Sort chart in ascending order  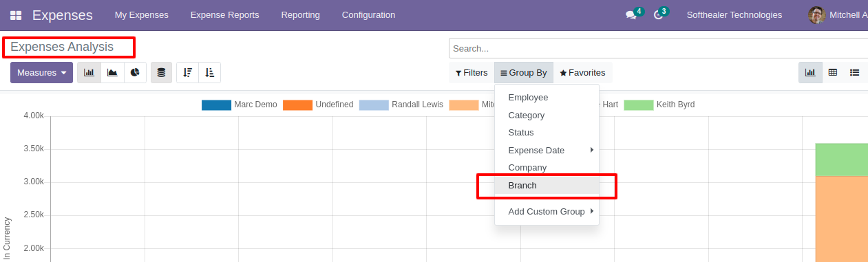click(x=210, y=72)
